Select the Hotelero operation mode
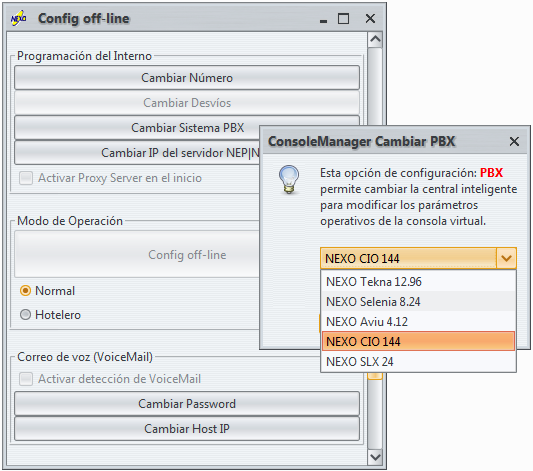Screen dimensions: 533x471 [x=50, y=315]
